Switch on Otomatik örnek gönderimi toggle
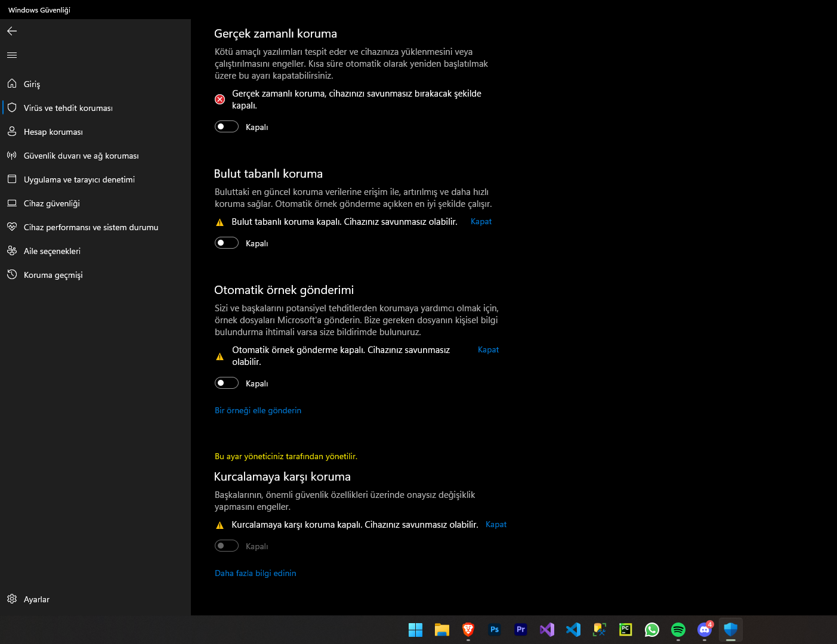Viewport: 837px width, 644px height. pyautogui.click(x=227, y=383)
